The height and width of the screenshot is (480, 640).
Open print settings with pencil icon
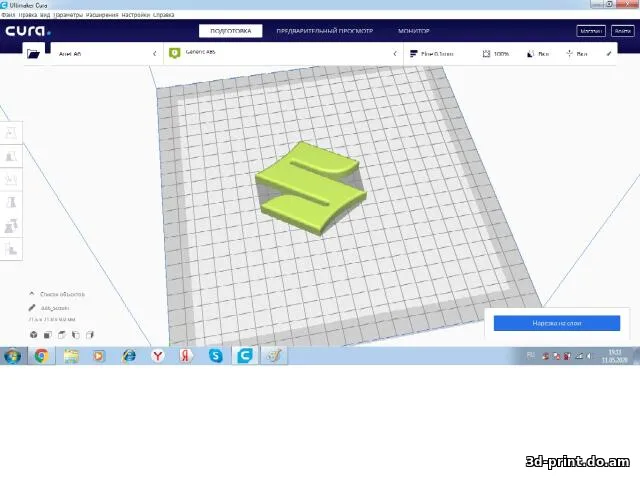click(x=609, y=53)
